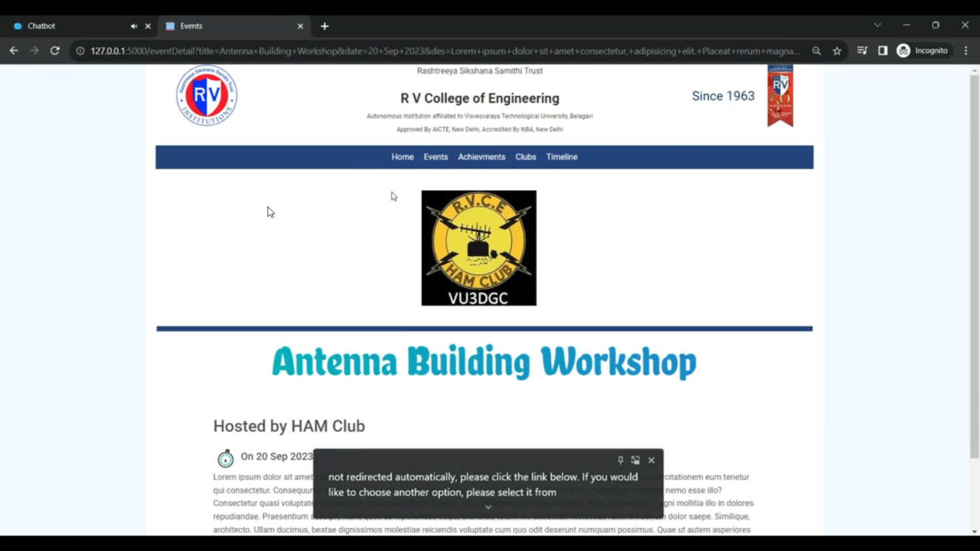Click the red RV ribbon badge

tap(780, 95)
